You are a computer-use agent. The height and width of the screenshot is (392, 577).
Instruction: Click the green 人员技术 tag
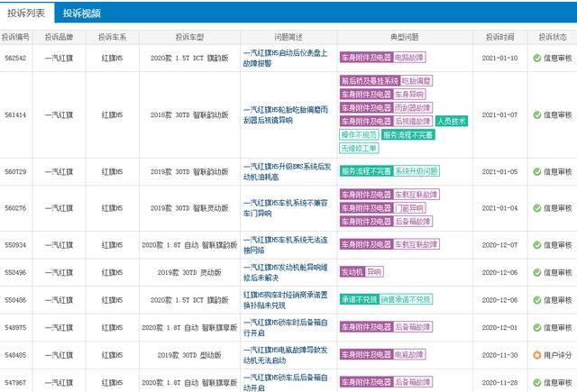coord(452,122)
